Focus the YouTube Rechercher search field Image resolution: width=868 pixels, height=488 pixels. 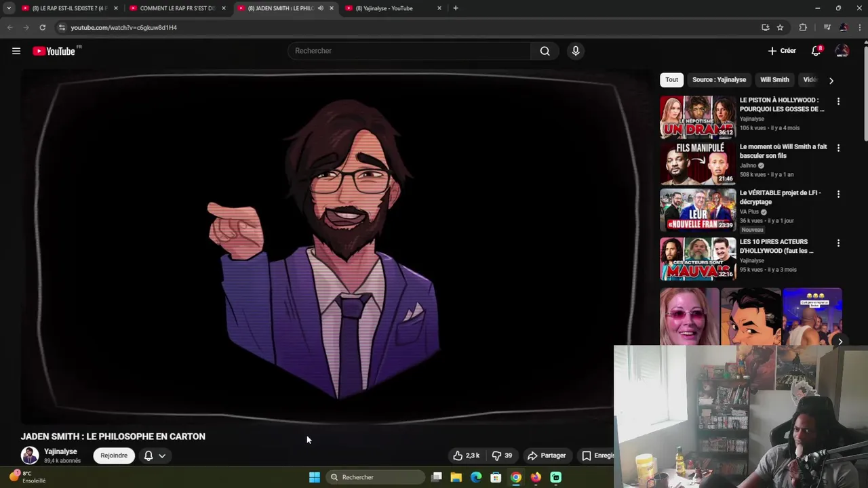[410, 51]
